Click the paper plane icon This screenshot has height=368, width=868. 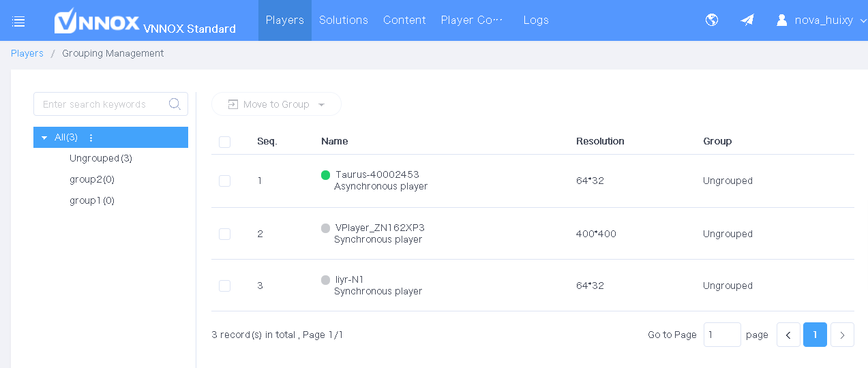point(747,20)
